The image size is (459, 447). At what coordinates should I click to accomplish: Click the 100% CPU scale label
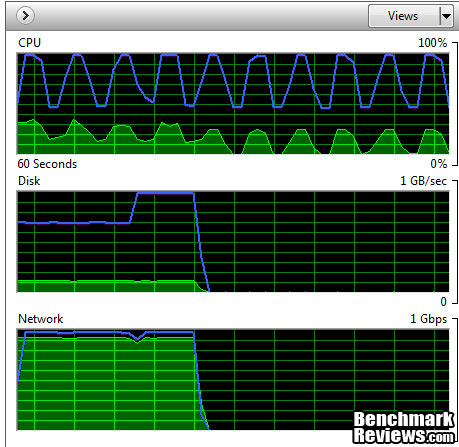pos(433,43)
